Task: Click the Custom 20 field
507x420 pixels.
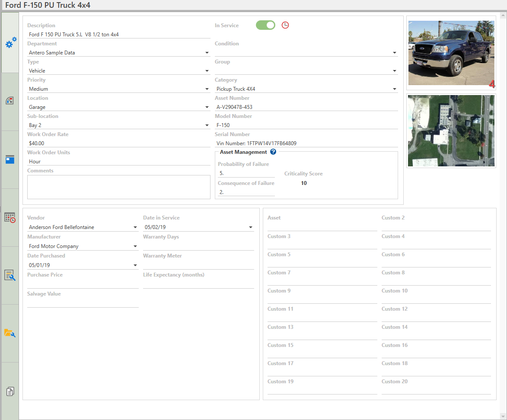Action: [x=436, y=390]
